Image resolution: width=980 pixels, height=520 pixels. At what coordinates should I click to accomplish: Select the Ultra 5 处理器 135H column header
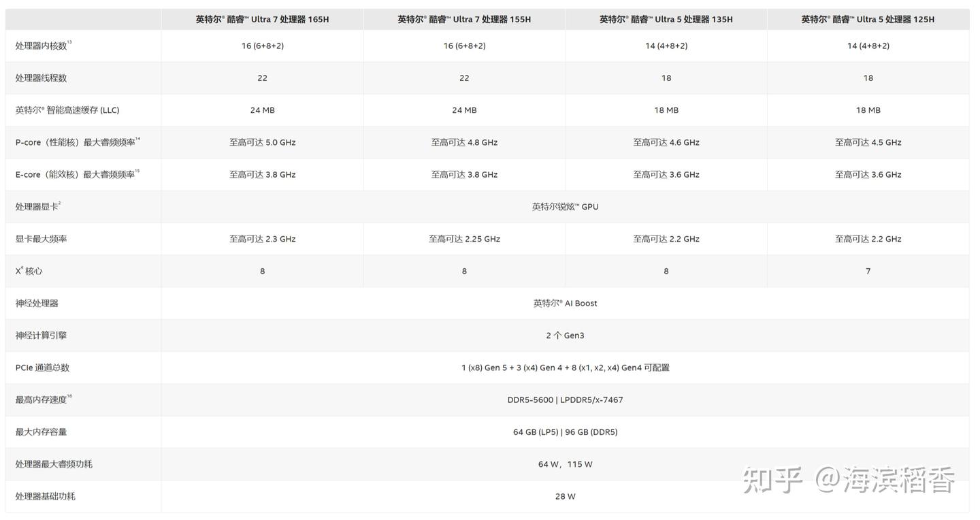[666, 19]
